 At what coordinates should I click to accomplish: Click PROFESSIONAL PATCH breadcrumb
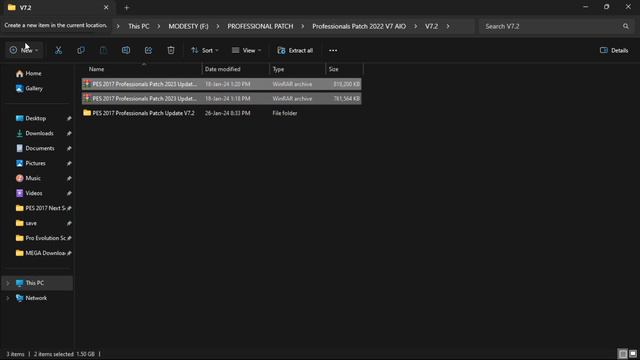260,26
